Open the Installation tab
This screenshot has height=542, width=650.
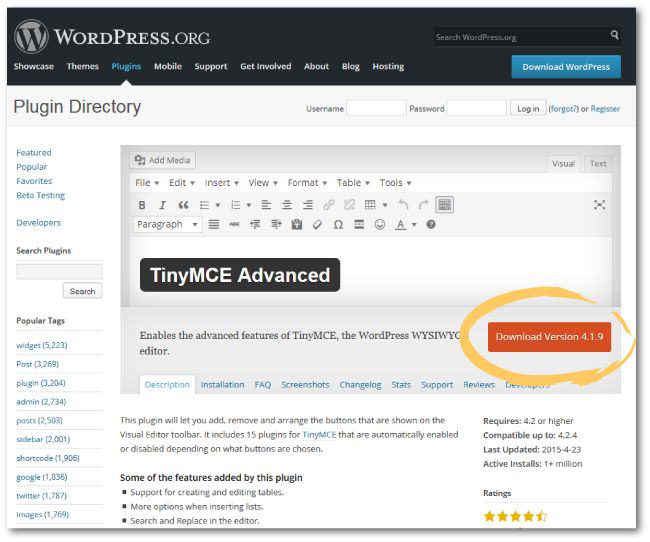[222, 385]
